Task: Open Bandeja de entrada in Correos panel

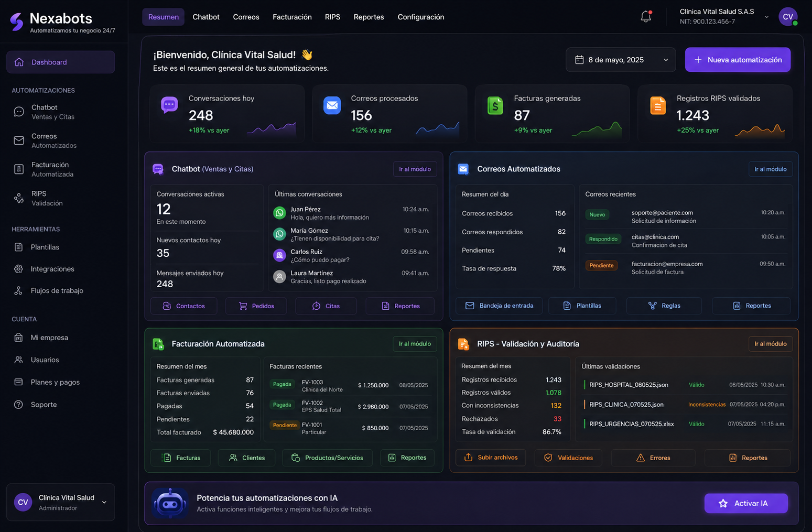Action: point(499,306)
